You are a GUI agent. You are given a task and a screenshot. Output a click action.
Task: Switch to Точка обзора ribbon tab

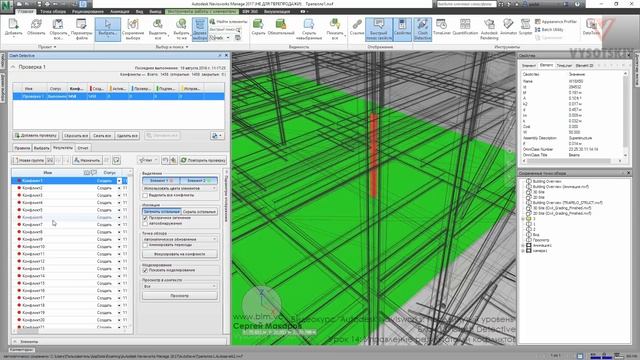[53, 11]
